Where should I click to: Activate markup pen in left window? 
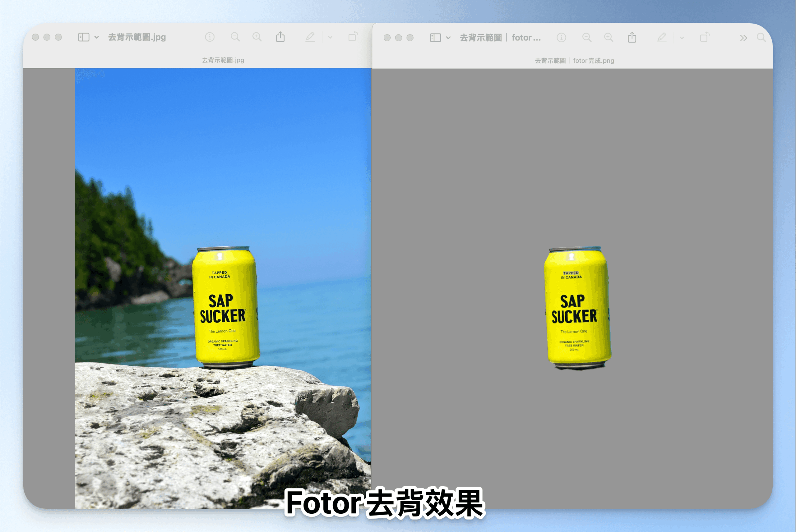pos(310,37)
